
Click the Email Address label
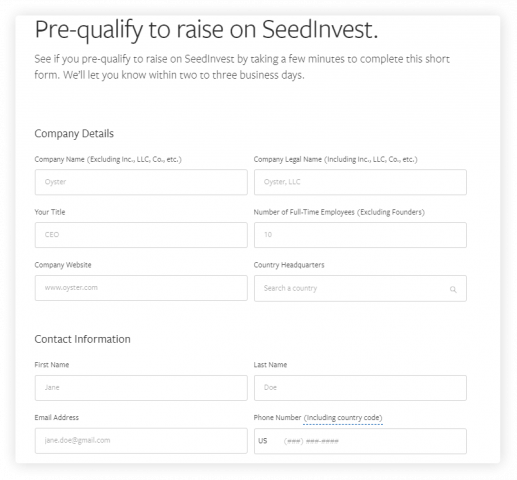tap(57, 418)
